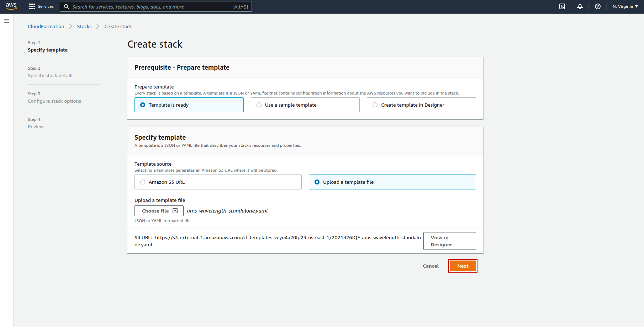The height and width of the screenshot is (327, 644).
Task: Go to Stacks breadcrumb link
Action: click(84, 26)
